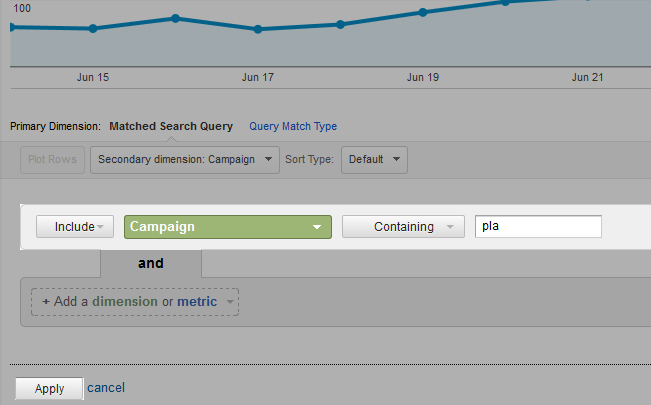651x405 pixels.
Task: Select Matched Search Query primary dimension
Action: [171, 127]
